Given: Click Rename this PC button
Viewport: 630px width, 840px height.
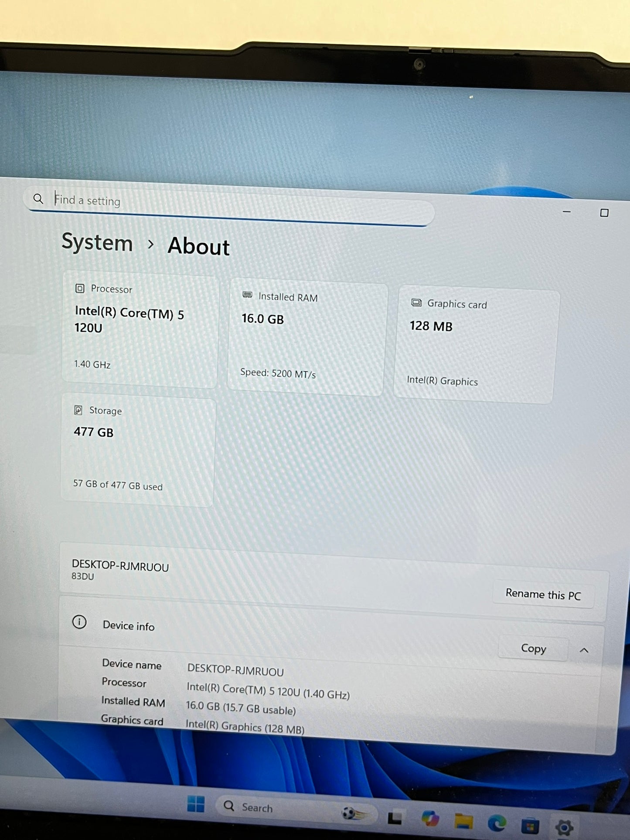Looking at the screenshot, I should [x=543, y=595].
